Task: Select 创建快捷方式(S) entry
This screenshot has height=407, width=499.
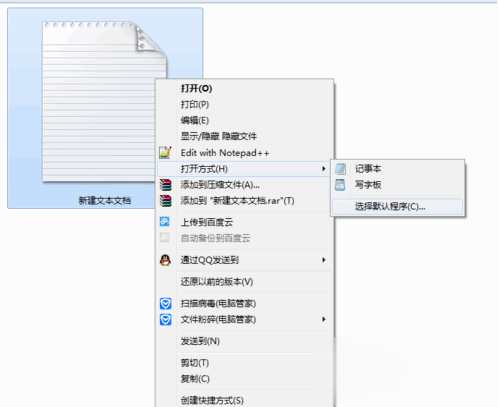Action: pos(244,400)
